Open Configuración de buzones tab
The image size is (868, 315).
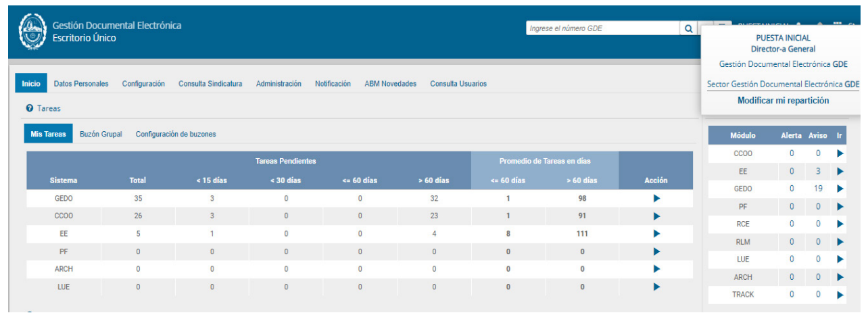176,134
